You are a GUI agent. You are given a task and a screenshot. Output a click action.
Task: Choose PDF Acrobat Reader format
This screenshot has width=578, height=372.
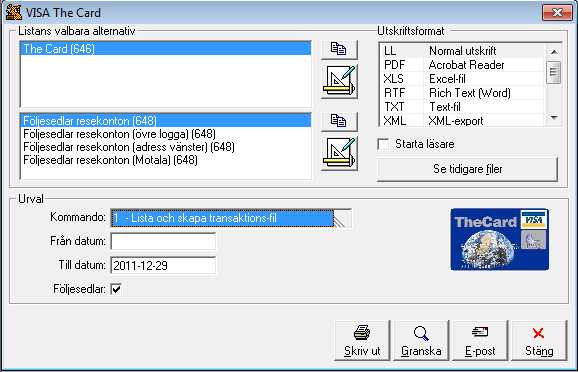pyautogui.click(x=462, y=65)
